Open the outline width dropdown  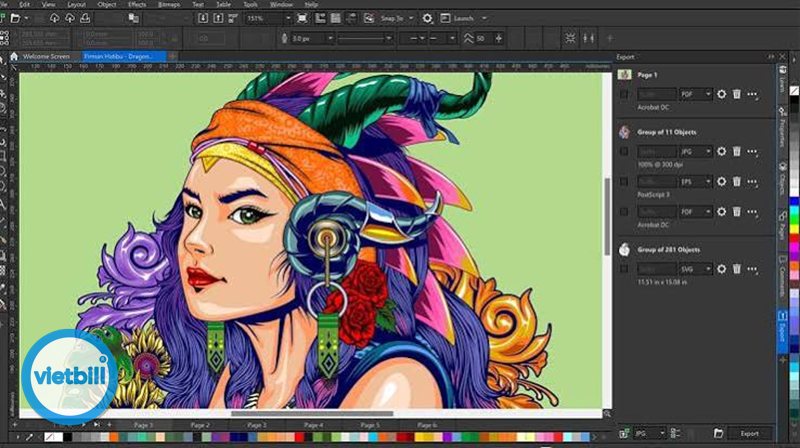(x=330, y=38)
